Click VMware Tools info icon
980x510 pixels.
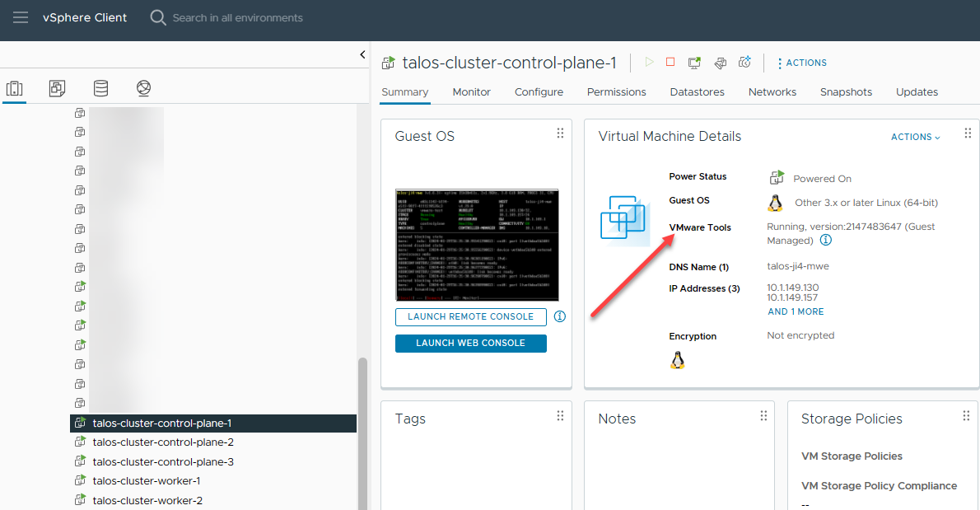click(x=826, y=240)
